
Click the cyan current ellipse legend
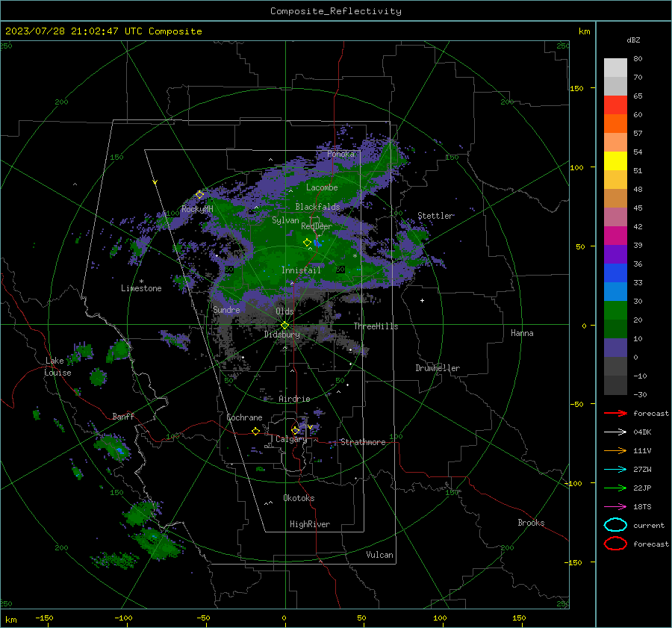point(615,525)
